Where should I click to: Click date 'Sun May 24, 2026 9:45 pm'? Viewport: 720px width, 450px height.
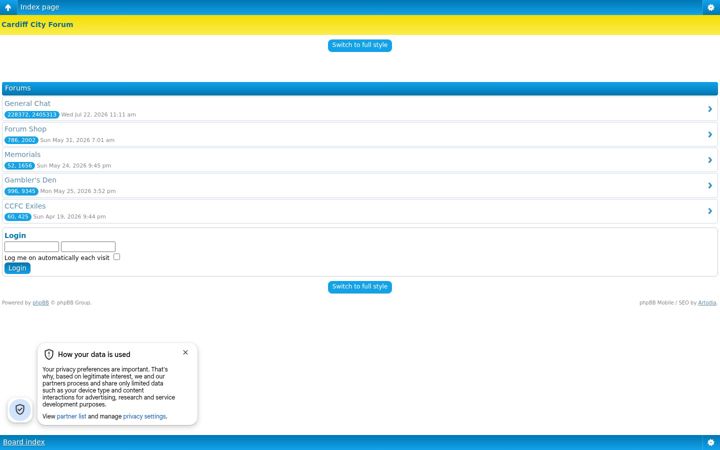(x=73, y=166)
